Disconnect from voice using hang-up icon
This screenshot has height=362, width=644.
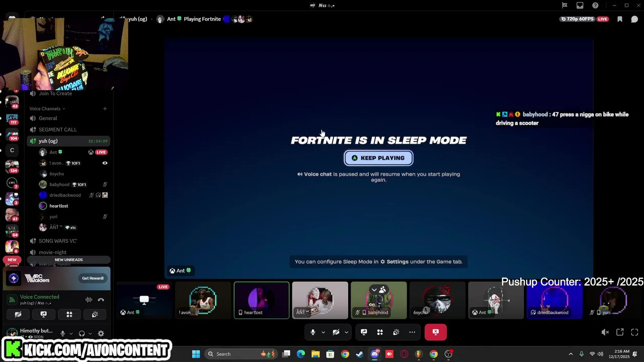point(101,300)
